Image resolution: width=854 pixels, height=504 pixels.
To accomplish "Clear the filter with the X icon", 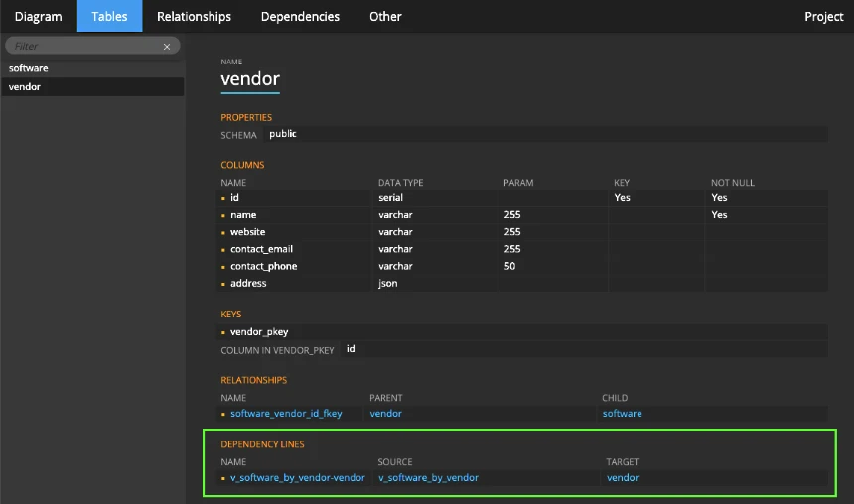I will (167, 47).
